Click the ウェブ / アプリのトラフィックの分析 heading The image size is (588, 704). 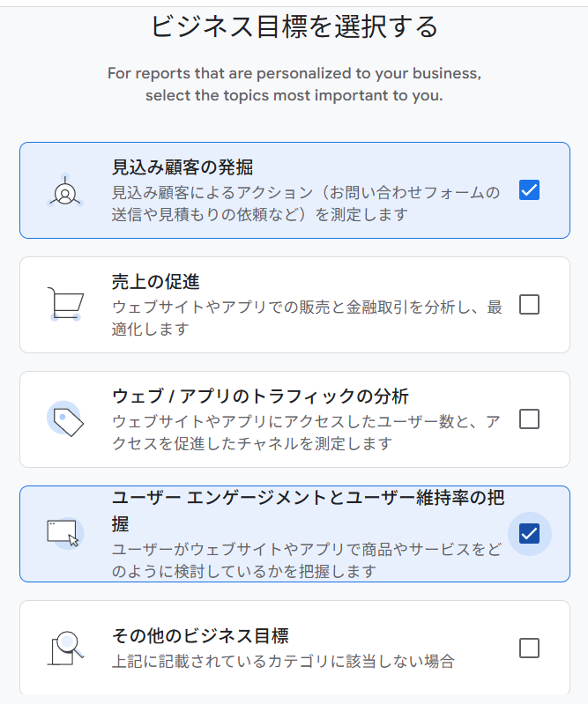click(260, 396)
